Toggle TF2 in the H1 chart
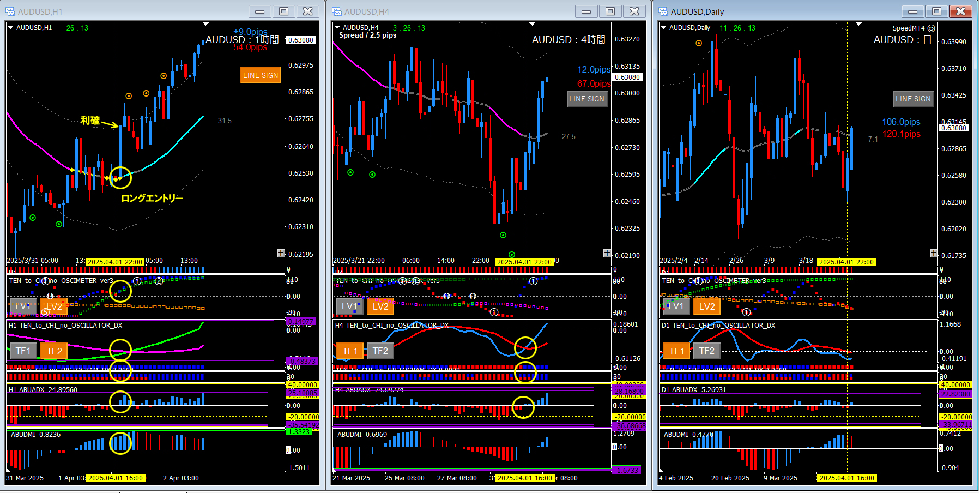Viewport: 980px width, 493px height. click(x=54, y=351)
